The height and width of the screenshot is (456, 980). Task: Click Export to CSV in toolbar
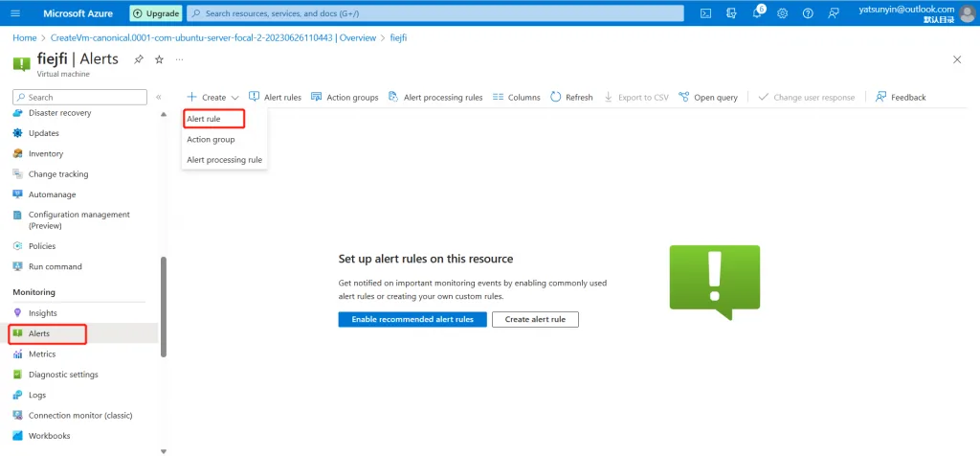[x=636, y=97]
